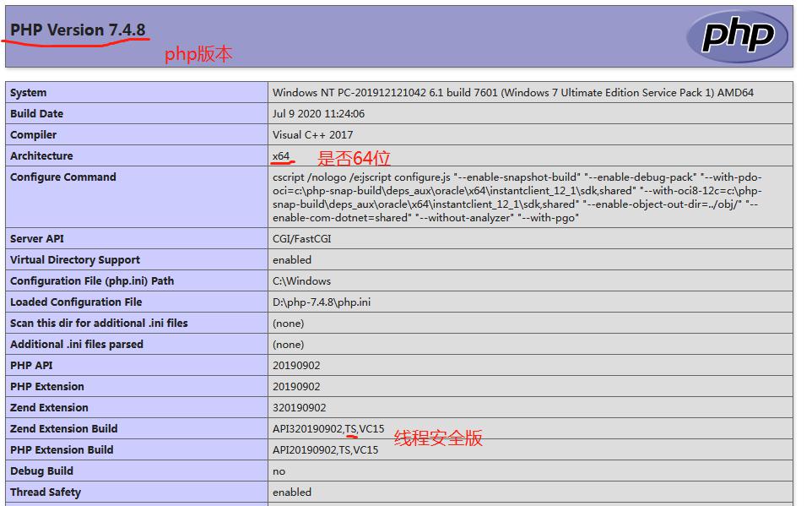This screenshot has width=812, height=506.
Task: Click the red 线程安全版 annotation text
Action: 436,440
